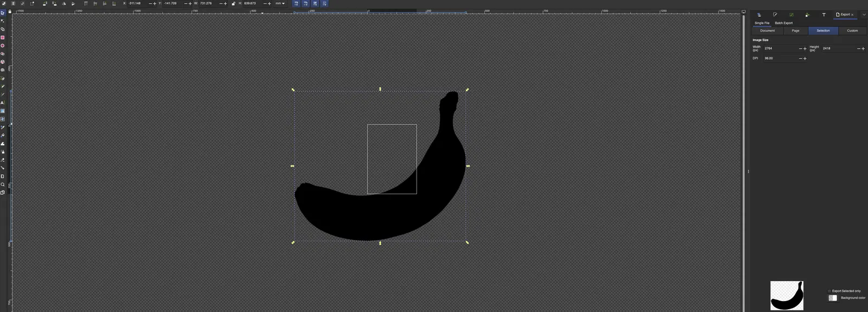Choose Page export area
868x312 pixels.
point(795,31)
